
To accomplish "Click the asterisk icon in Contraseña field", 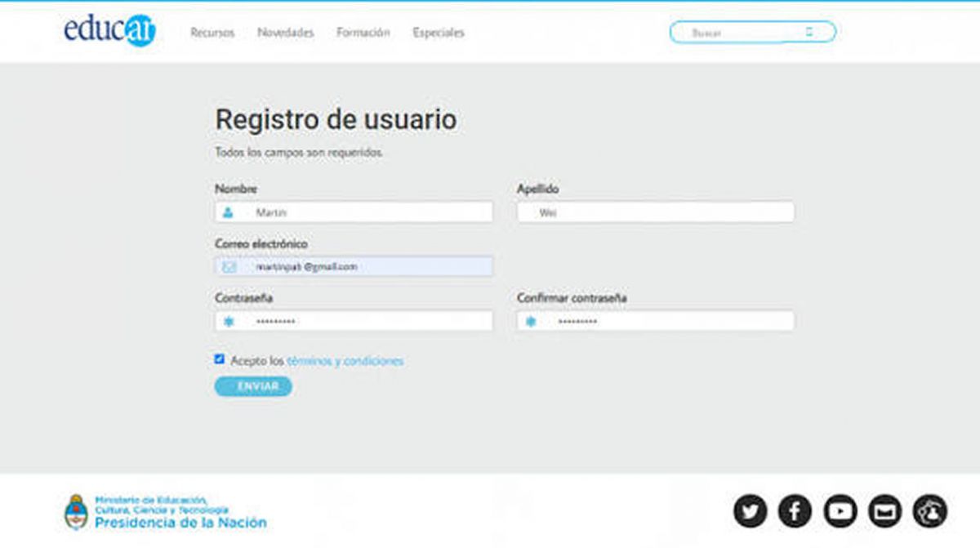I will pos(229,321).
